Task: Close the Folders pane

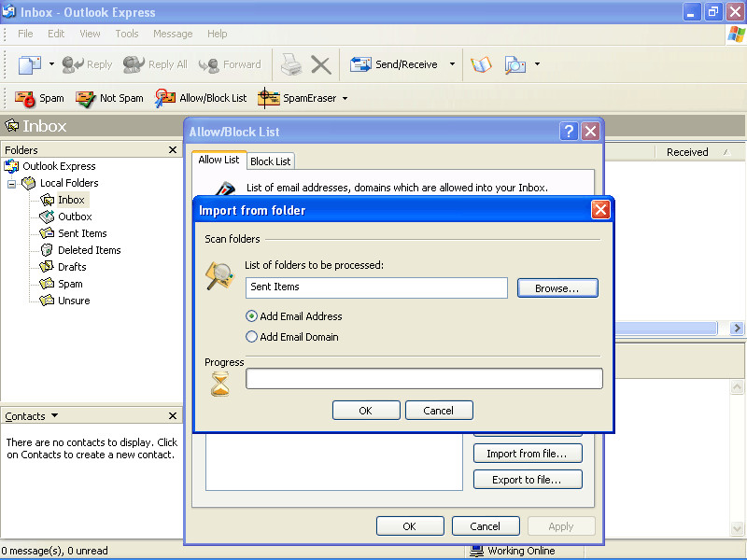Action: [x=173, y=150]
